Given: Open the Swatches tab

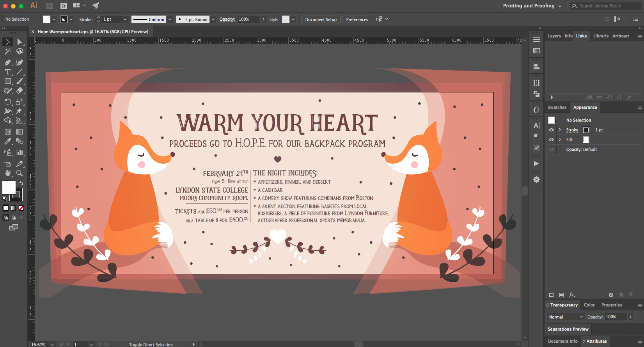Looking at the screenshot, I should pyautogui.click(x=557, y=107).
